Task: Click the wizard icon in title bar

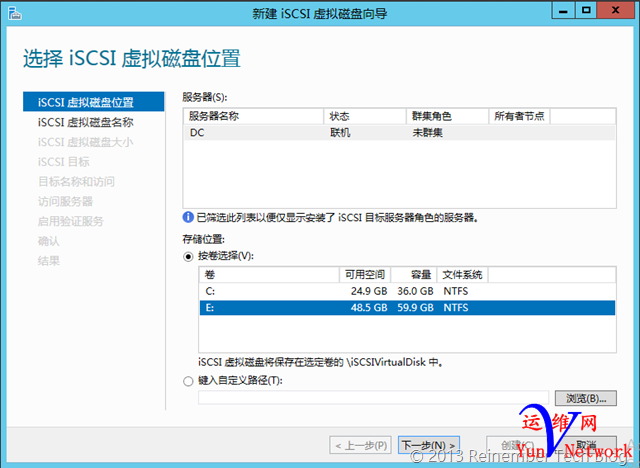Action: pyautogui.click(x=15, y=13)
